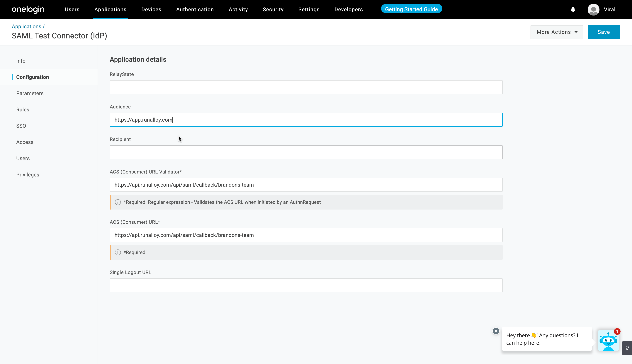Viewport: 632px width, 364px height.
Task: Go back via Applications breadcrumb link
Action: coord(26,26)
